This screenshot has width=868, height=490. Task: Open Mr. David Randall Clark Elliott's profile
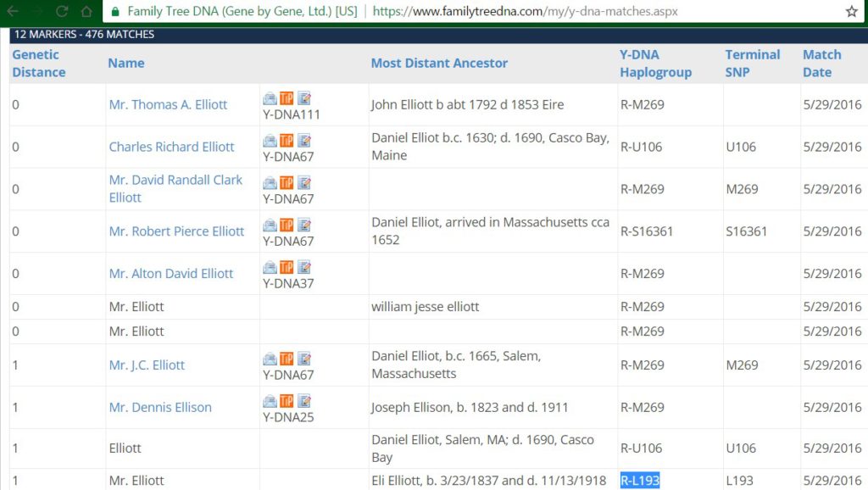[175, 189]
